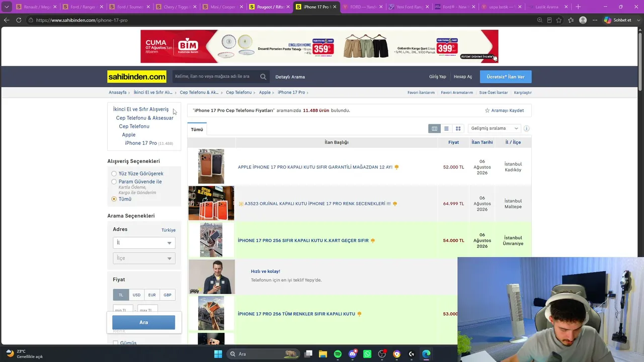This screenshot has height=362, width=644.
Task: Open Logitech G HUB from the taskbar
Action: [x=412, y=354]
